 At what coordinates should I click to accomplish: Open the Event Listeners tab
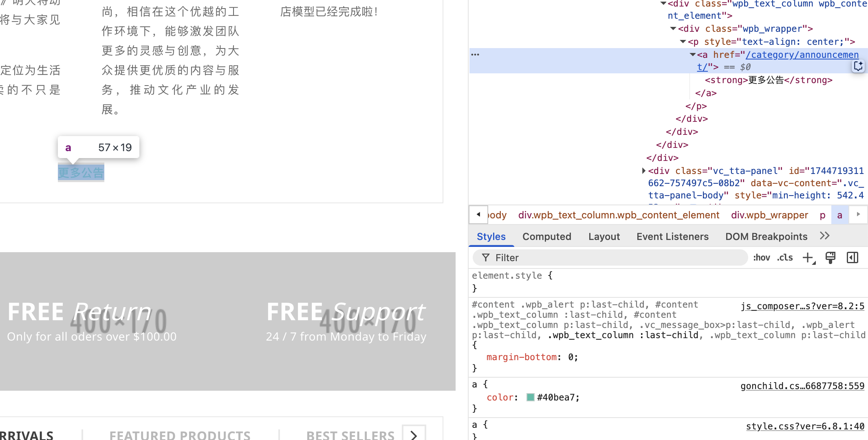[x=672, y=237]
